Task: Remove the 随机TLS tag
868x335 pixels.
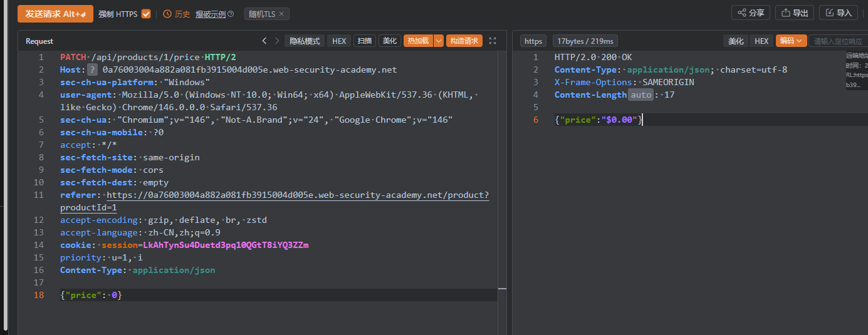Action: 281,14
